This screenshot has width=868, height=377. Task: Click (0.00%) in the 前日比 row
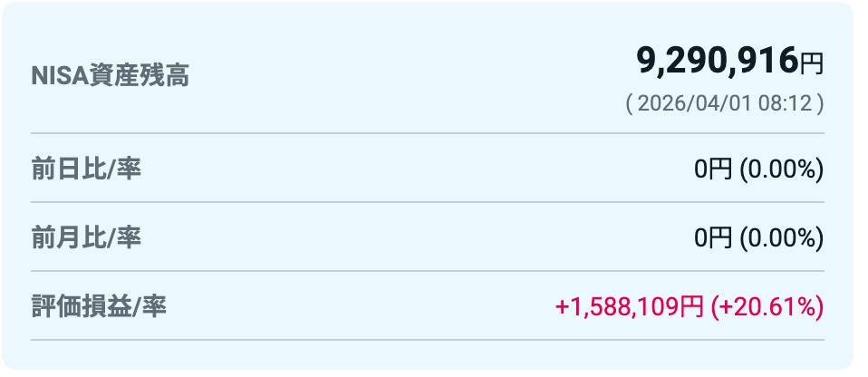click(781, 169)
